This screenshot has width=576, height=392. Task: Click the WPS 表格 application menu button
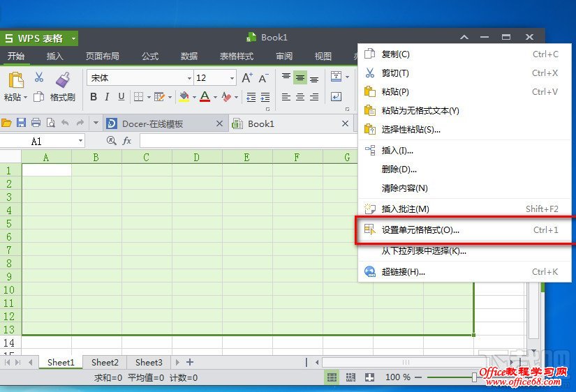(39, 38)
